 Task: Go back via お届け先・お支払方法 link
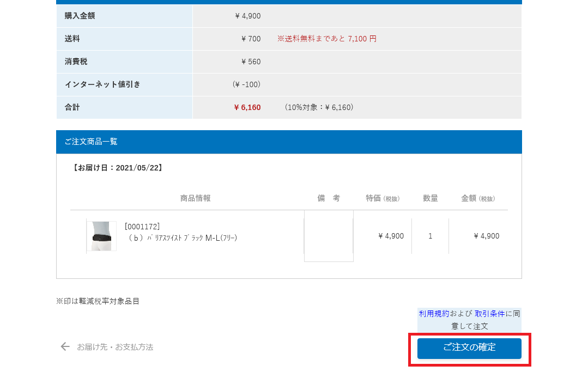[x=115, y=347]
